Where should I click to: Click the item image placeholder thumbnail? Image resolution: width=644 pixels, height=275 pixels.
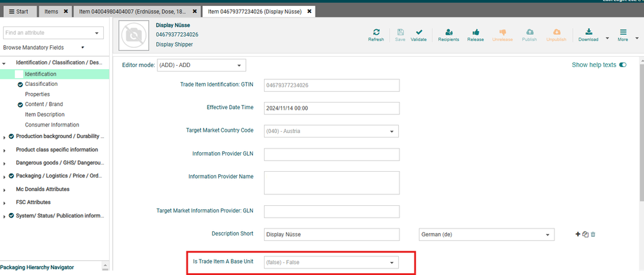pos(133,36)
